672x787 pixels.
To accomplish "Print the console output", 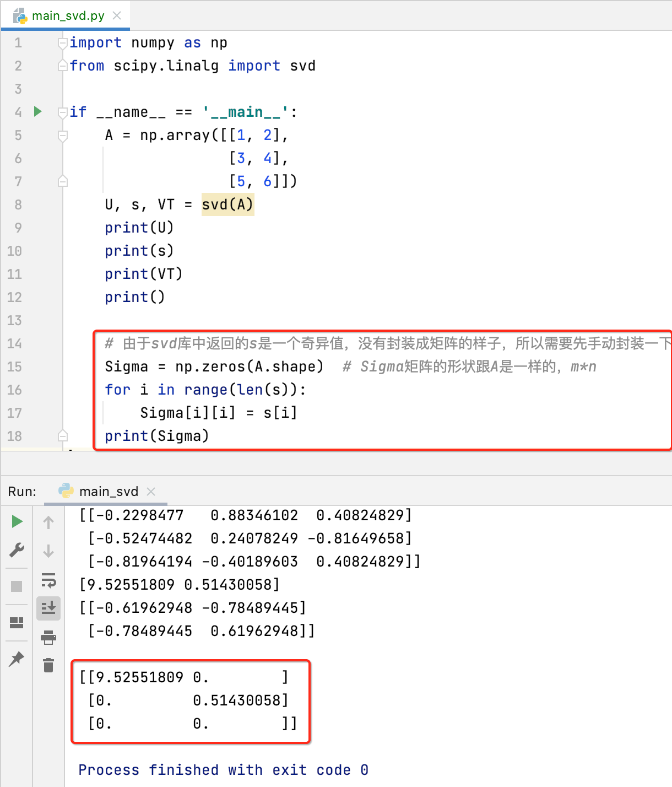I will [x=48, y=638].
